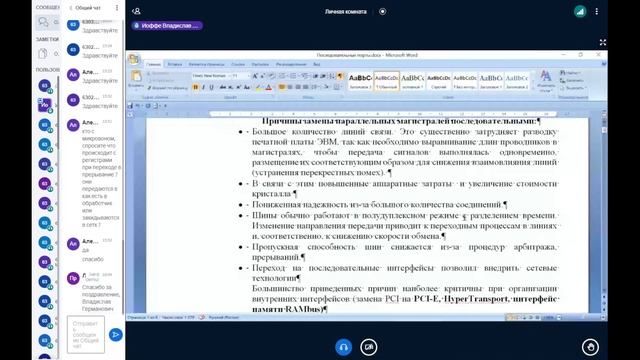
Task: Pick the text highlight color
Action: (x=258, y=87)
